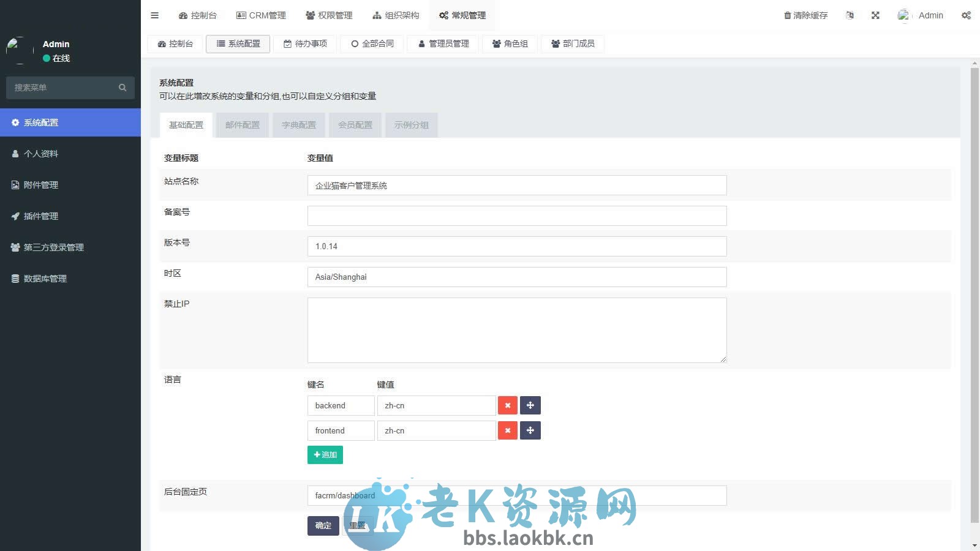Click the 追加 button to add a key
This screenshot has height=551, width=980.
pyautogui.click(x=325, y=454)
